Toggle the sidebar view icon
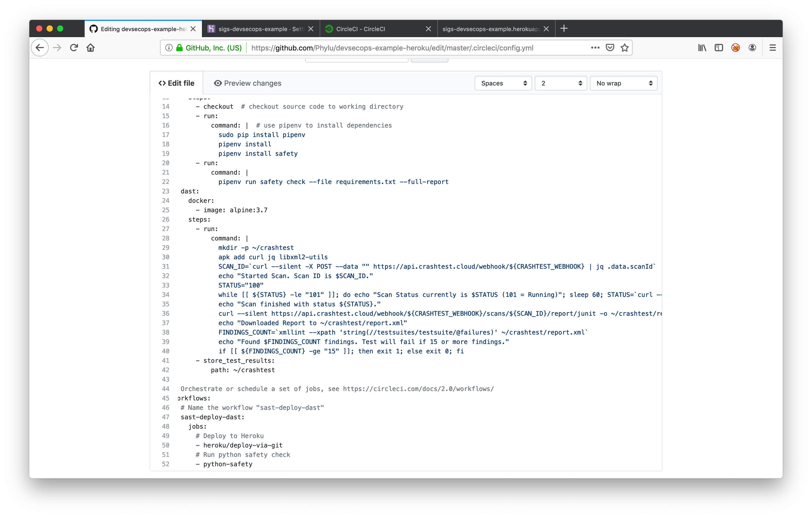Screen dimensions: 812x517 coord(719,48)
